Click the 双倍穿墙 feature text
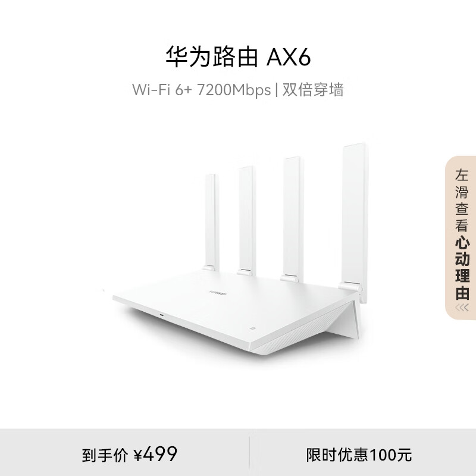 tap(313, 90)
